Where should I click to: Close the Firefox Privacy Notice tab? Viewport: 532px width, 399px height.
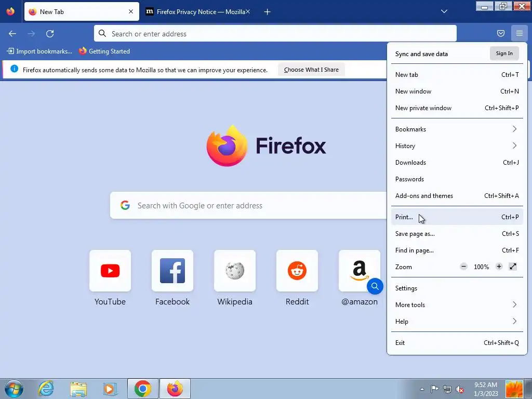pyautogui.click(x=248, y=11)
